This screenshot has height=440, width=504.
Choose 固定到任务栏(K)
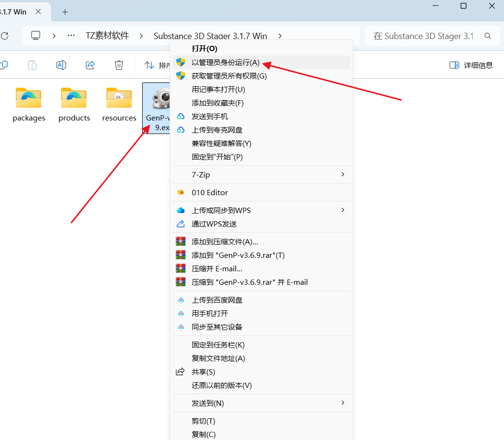[261, 345]
